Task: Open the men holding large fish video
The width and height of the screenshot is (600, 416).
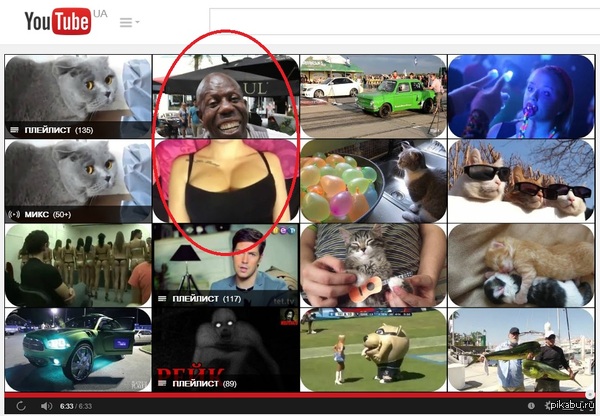Action: click(x=521, y=350)
